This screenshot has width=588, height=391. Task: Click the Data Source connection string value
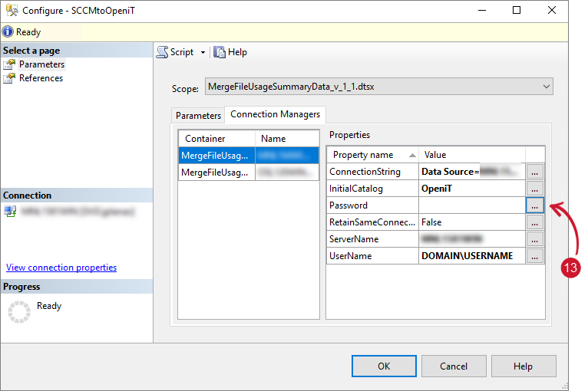[472, 172]
